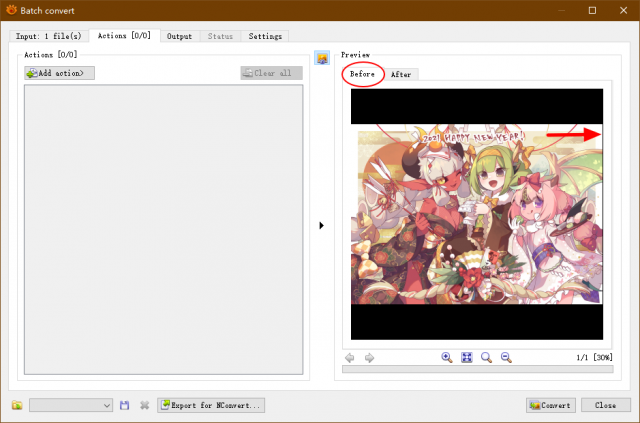The width and height of the screenshot is (640, 423).
Task: Click the delete script X icon
Action: point(144,405)
